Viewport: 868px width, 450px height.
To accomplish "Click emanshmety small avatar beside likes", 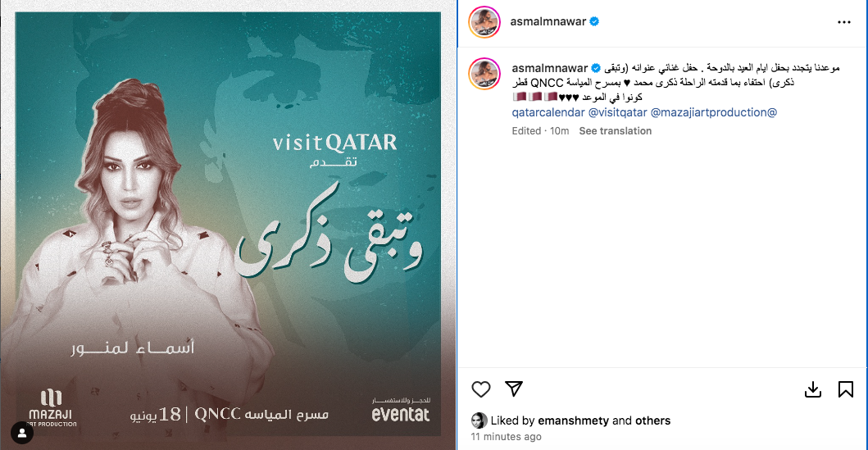I will click(x=479, y=420).
